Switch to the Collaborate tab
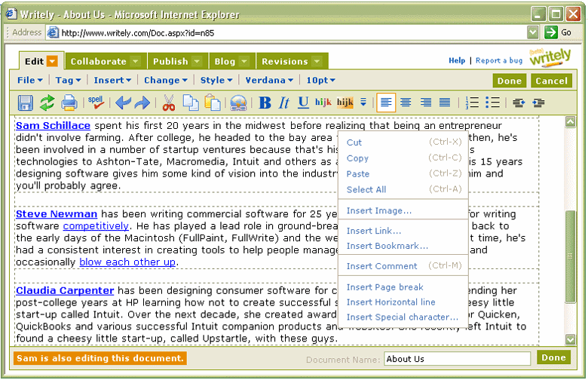The height and width of the screenshot is (380, 588). [x=105, y=61]
